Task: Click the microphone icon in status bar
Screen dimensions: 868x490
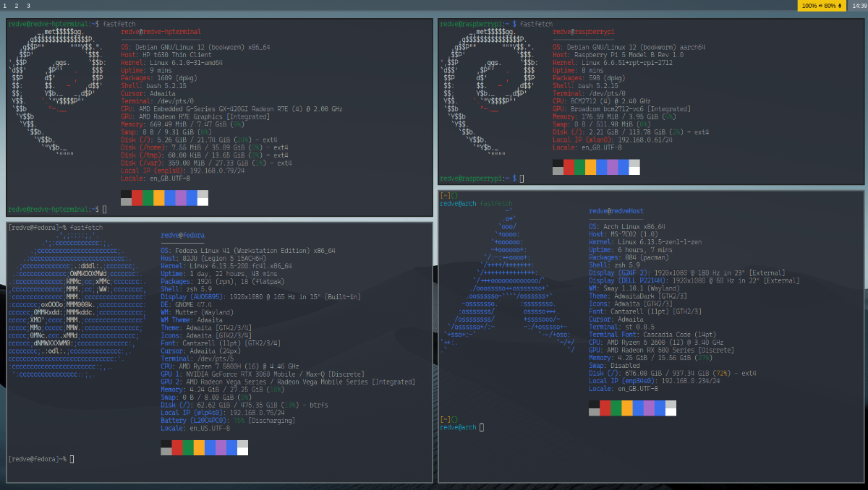Action: (839, 6)
